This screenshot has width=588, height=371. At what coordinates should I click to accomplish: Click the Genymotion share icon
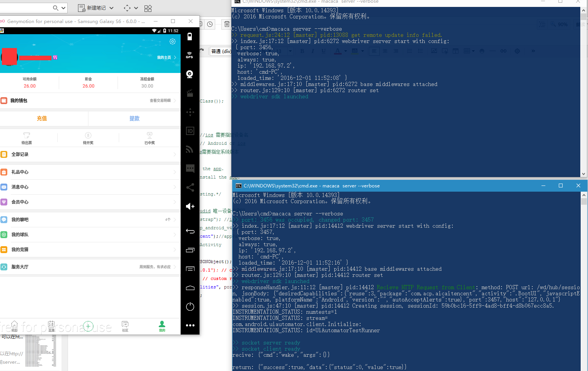[190, 187]
